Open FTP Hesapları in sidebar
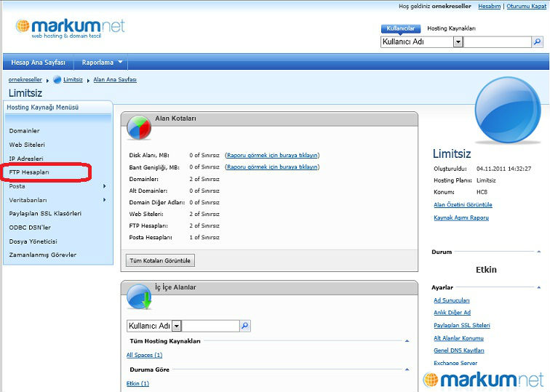550x392 pixels. [x=29, y=172]
